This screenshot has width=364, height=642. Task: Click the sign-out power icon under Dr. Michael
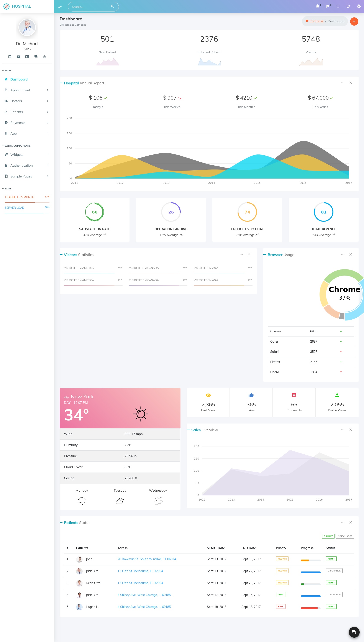(44, 57)
